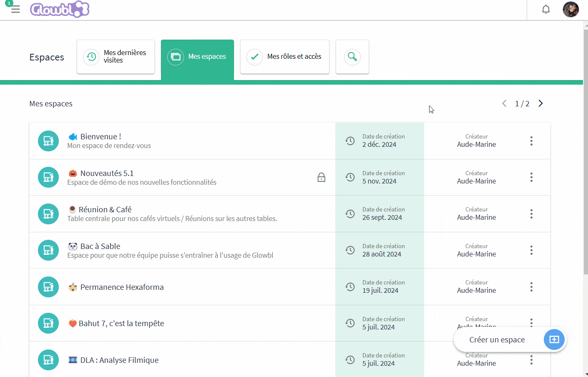Viewport: 588px width, 377px height.
Task: Click the clock icon beside 28 août 2024
Action: [350, 250]
